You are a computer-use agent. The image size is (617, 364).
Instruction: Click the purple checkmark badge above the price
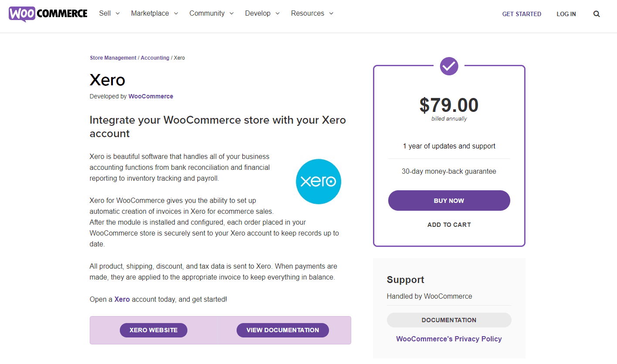click(449, 66)
